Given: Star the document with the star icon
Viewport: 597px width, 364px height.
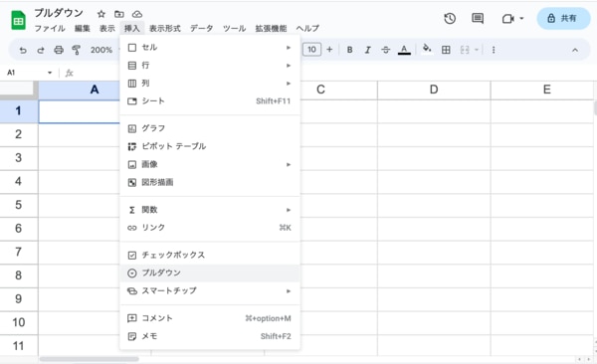Looking at the screenshot, I should click(100, 14).
